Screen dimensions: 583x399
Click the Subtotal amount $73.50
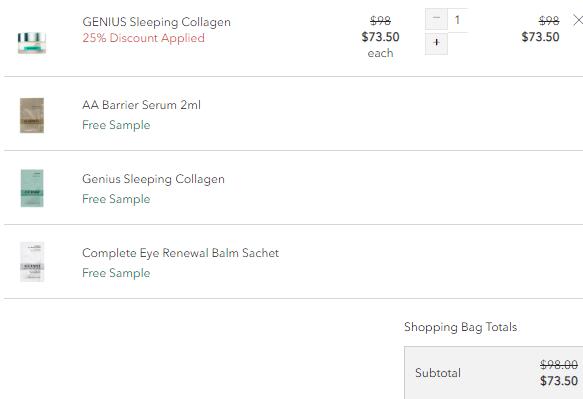[559, 381]
